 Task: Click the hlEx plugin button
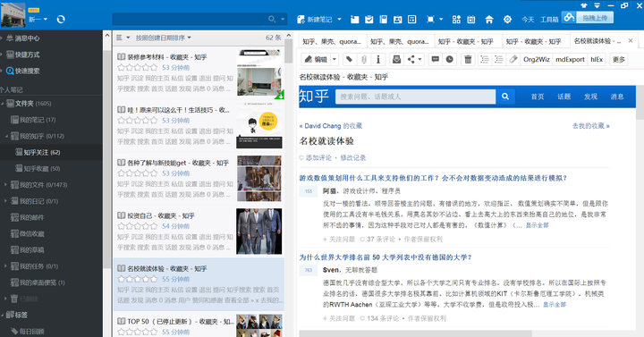pyautogui.click(x=597, y=60)
